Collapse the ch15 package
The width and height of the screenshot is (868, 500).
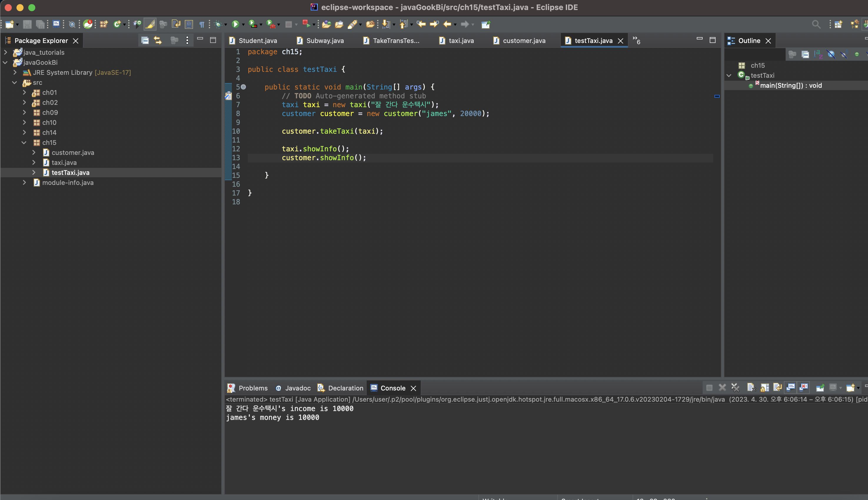pyautogui.click(x=24, y=143)
